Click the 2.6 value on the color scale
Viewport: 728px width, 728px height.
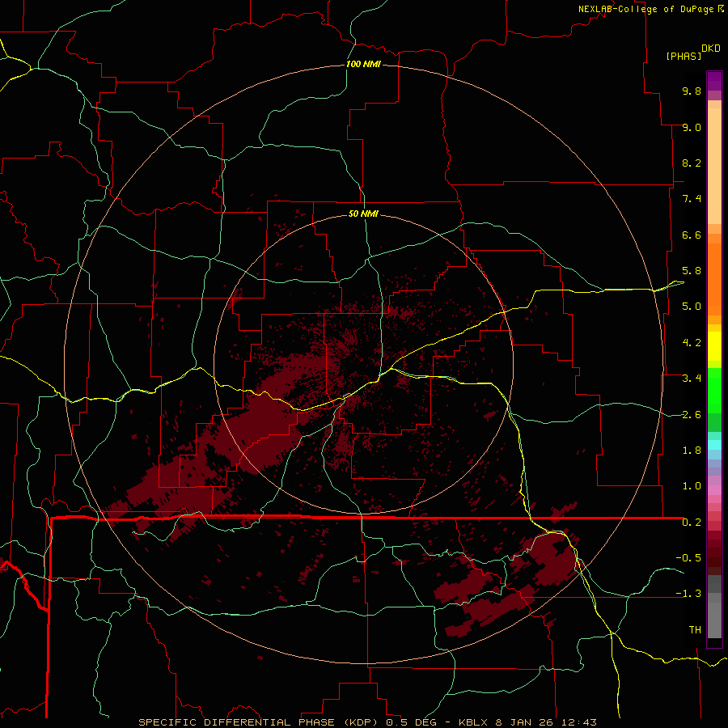[692, 415]
